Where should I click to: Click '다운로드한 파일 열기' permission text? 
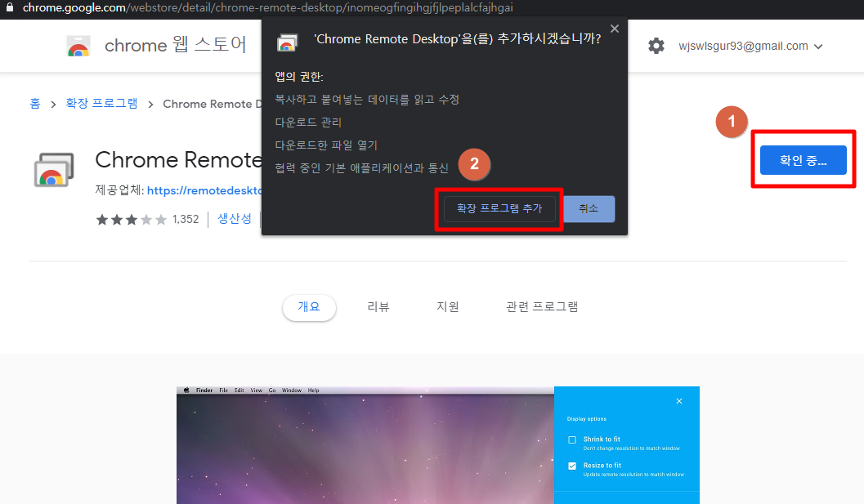click(x=326, y=145)
